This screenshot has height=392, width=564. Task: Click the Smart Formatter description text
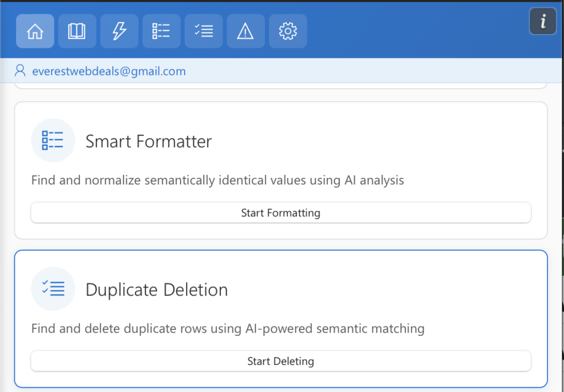click(x=218, y=180)
